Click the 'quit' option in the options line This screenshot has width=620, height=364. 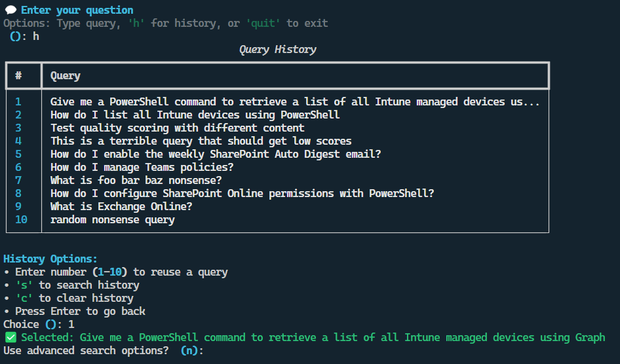tap(263, 24)
